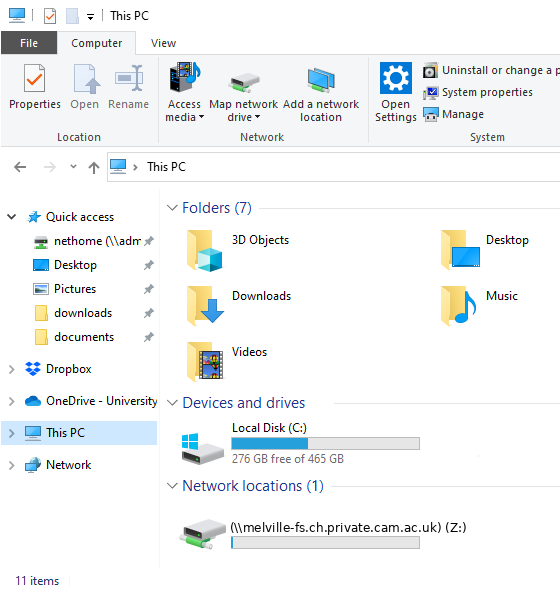Go up one level with Up arrow
Viewport: 560px width, 593px height.
94,167
